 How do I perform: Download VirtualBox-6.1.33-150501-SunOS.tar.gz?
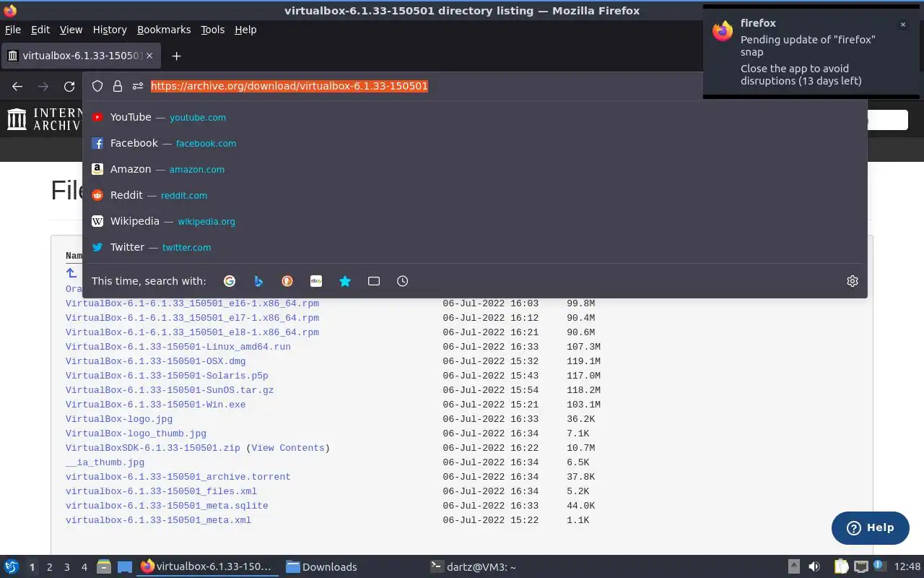point(170,390)
